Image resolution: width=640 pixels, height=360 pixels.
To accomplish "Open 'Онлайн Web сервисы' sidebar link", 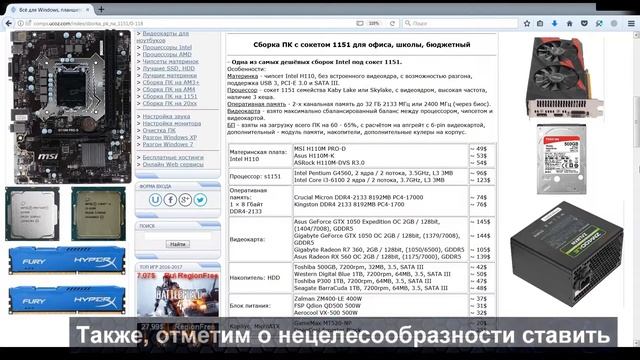I will [x=173, y=164].
